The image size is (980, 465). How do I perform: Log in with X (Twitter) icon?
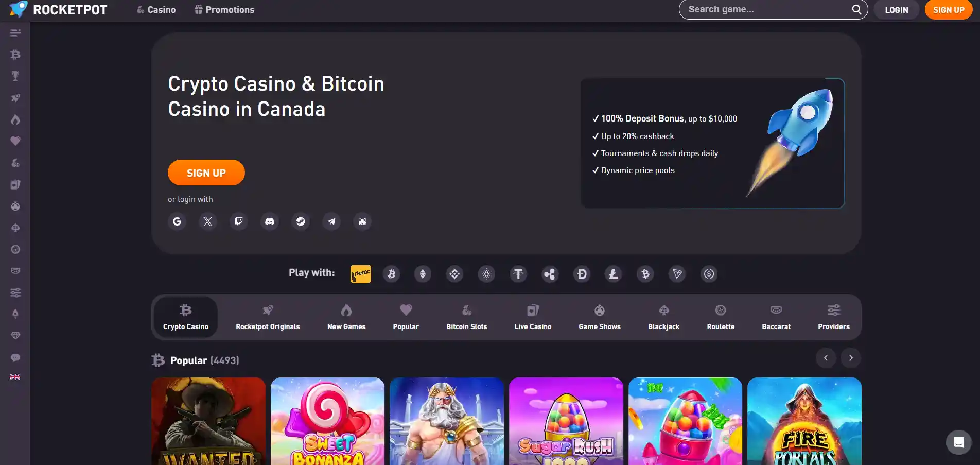[x=208, y=221]
